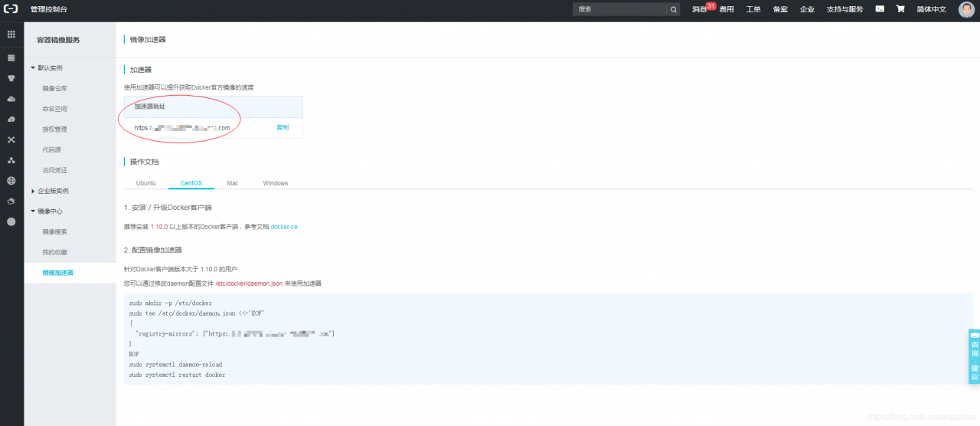Click the Alibaba Cloud logo icon
This screenshot has height=426, width=980.
(11, 9)
